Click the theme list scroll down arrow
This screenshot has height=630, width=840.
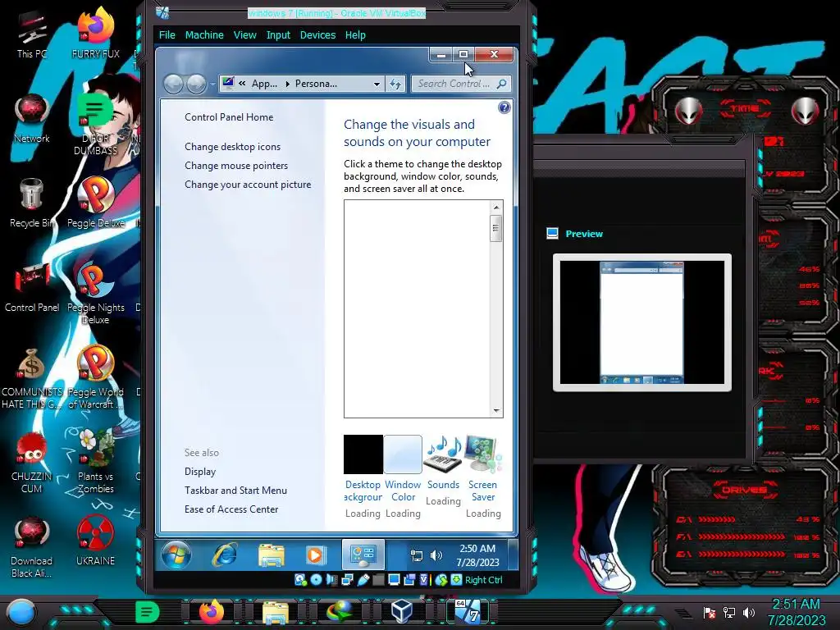(x=496, y=411)
